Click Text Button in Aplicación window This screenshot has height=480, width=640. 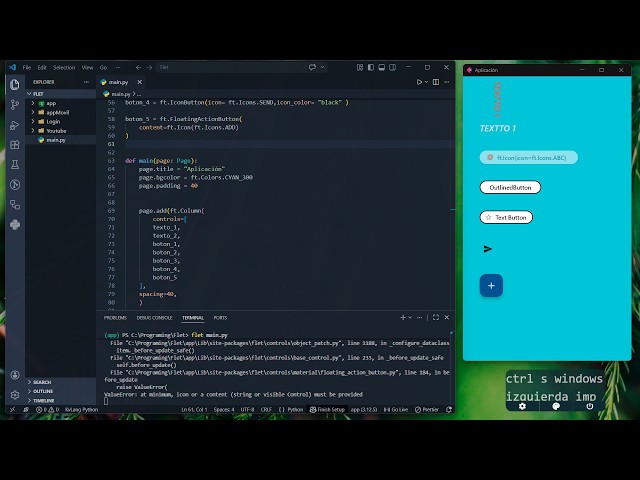click(x=506, y=218)
